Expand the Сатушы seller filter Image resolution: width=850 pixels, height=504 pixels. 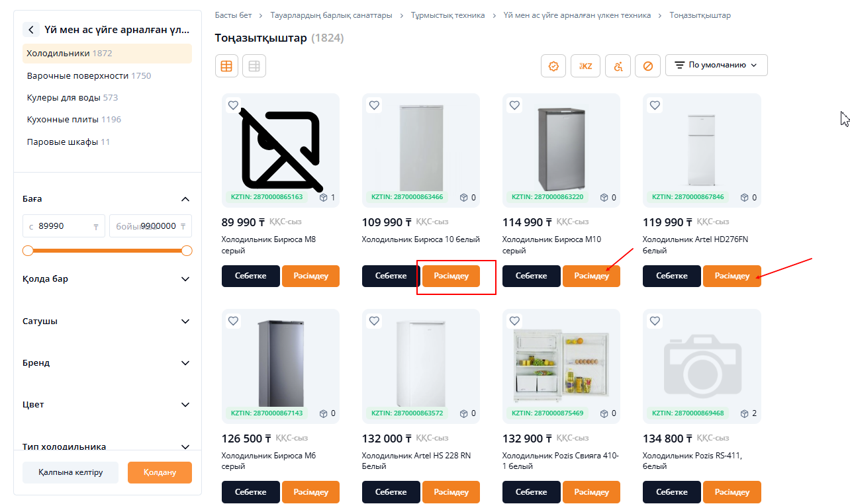(185, 321)
